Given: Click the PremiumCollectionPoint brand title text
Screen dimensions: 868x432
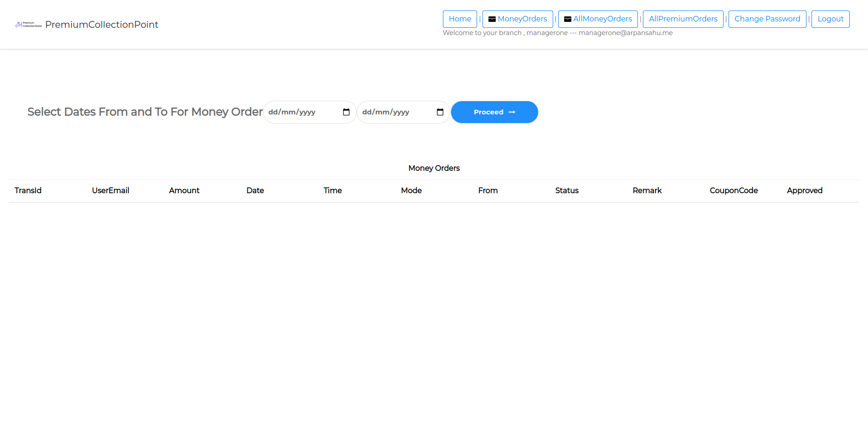Looking at the screenshot, I should [102, 25].
